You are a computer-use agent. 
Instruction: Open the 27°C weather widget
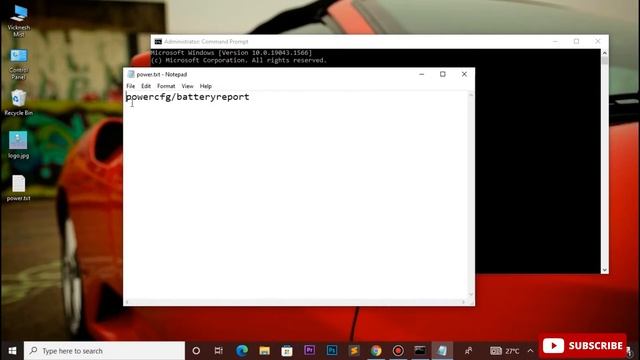504,351
